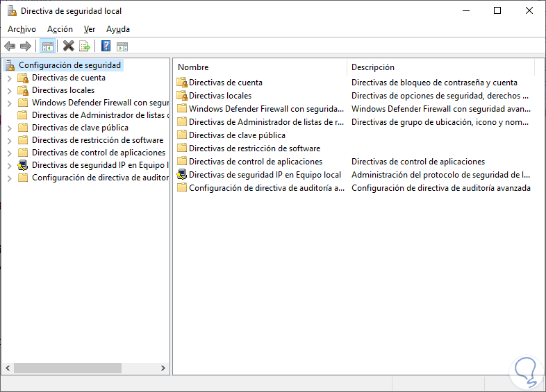Click the tree pane horizontal scrollbar thumb
Image resolution: width=546 pixels, height=392 pixels.
[67, 368]
